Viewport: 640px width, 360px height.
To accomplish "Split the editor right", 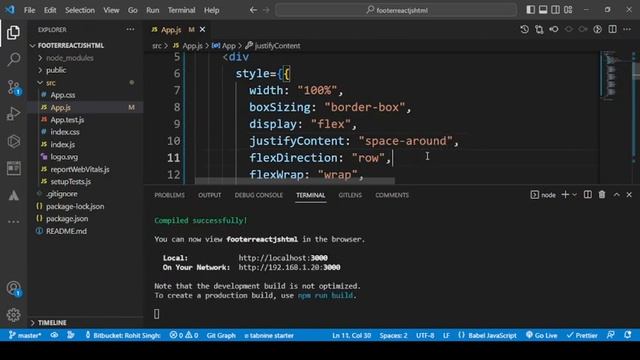I will [x=612, y=29].
